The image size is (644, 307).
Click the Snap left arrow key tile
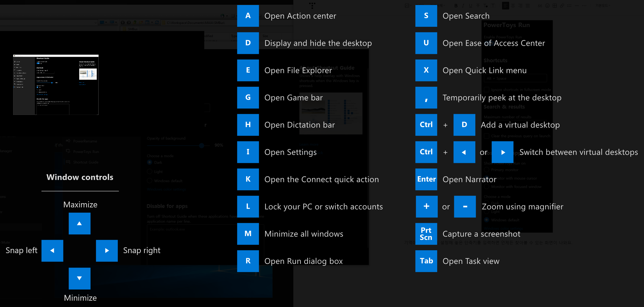(52, 250)
